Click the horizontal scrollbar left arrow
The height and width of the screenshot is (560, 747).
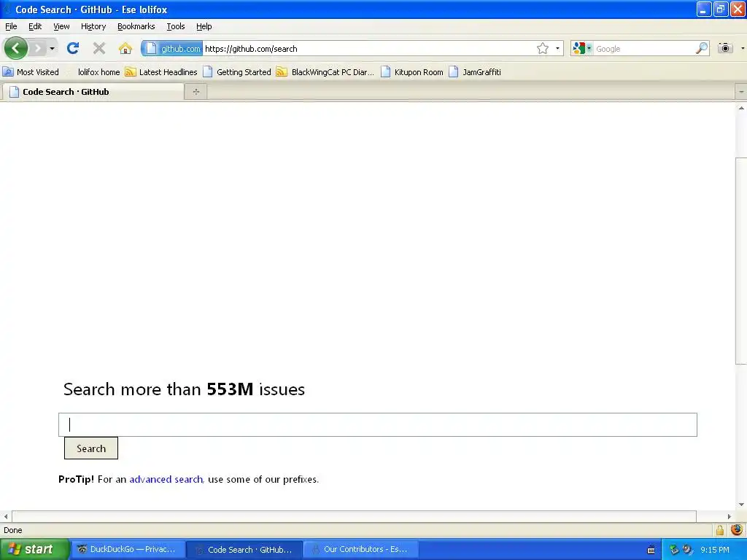pos(6,516)
